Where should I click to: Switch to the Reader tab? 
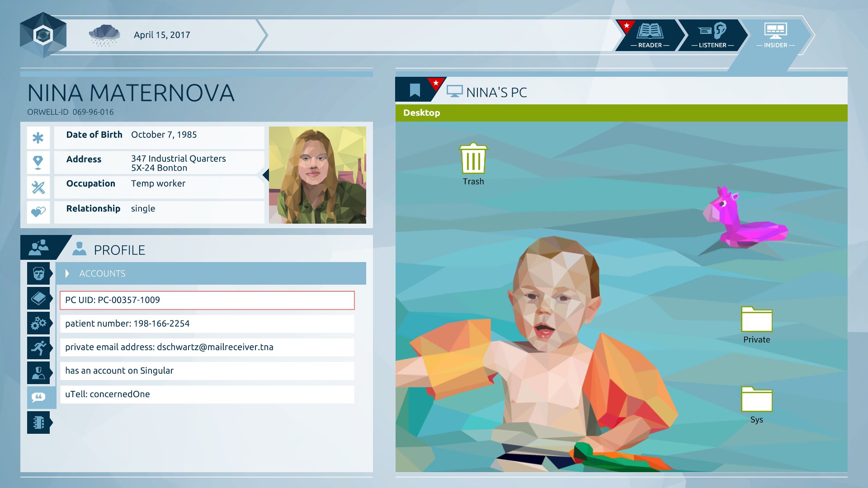click(650, 35)
